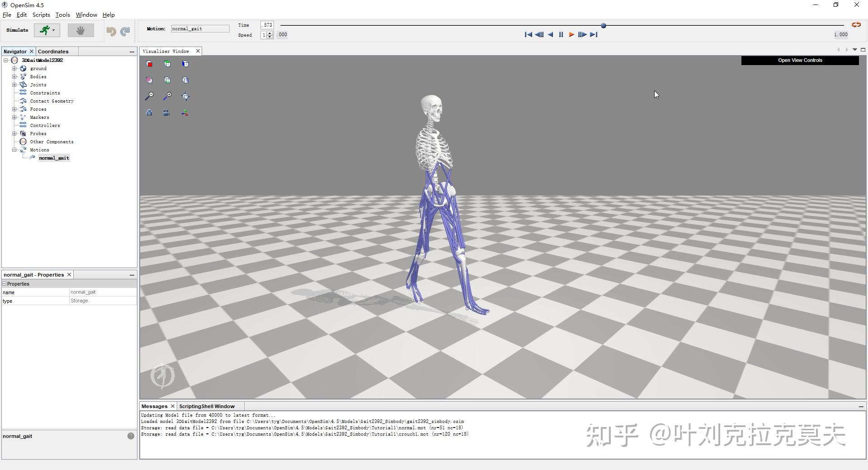Start movie capture with the video camera icon
Viewport: 868px width, 470px height.
[166, 113]
